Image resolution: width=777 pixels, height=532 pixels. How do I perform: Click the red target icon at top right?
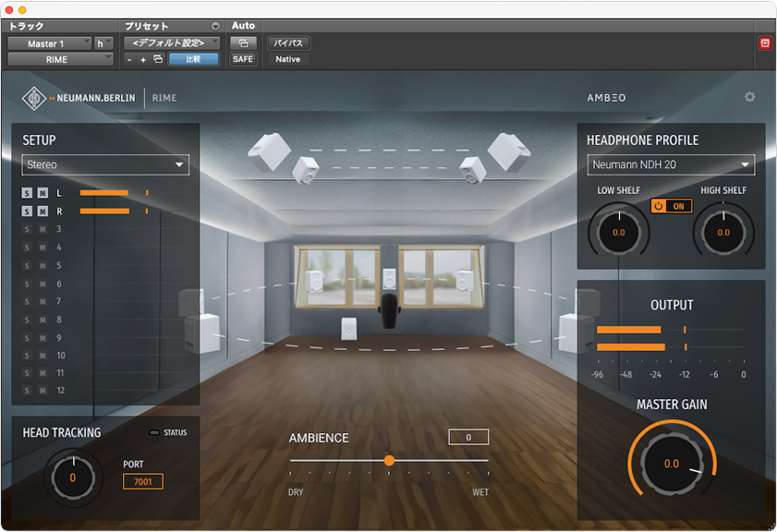(764, 43)
